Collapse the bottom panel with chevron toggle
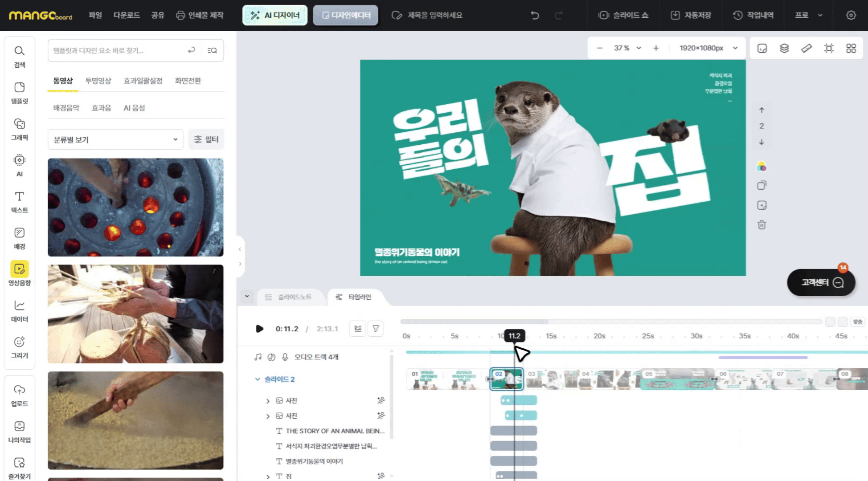The image size is (868, 481). pos(247,296)
